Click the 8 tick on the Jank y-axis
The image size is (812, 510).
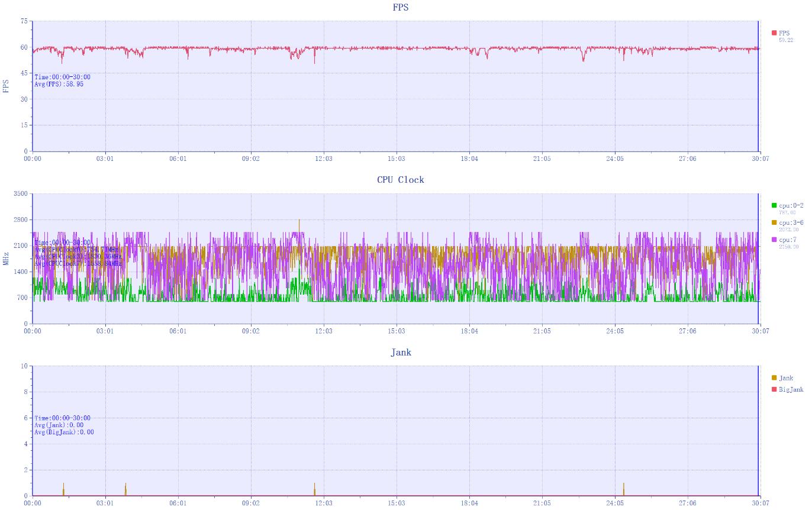tap(25, 392)
